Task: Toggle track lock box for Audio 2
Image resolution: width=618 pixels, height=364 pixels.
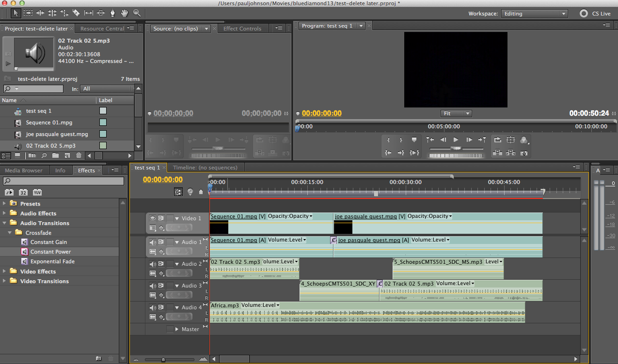Action: click(x=170, y=264)
